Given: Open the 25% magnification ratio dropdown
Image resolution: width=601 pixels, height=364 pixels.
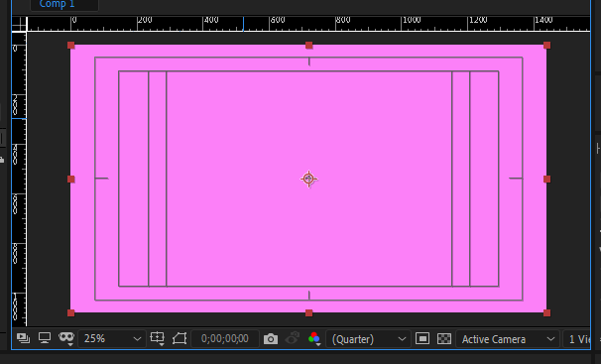Looking at the screenshot, I should click(112, 339).
